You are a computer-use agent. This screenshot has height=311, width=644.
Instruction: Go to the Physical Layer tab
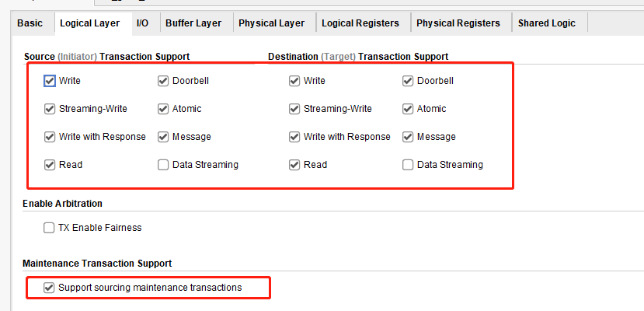(x=272, y=23)
